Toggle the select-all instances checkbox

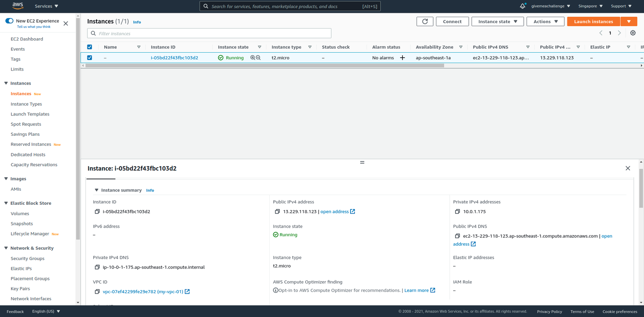(90, 47)
